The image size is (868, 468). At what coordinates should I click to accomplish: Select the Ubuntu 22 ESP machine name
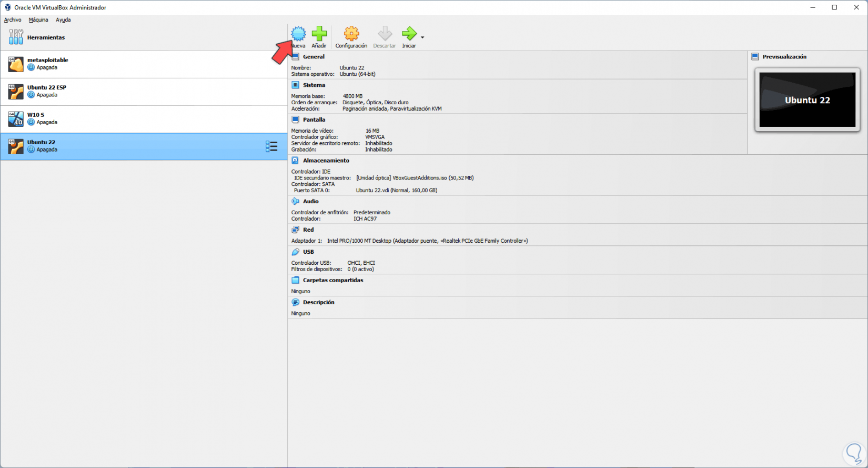click(x=47, y=87)
